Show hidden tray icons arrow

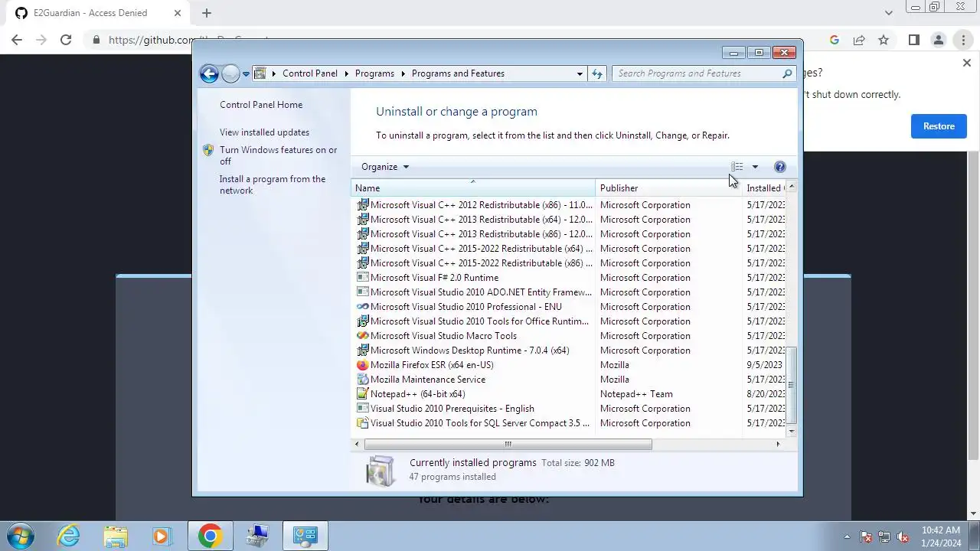847,536
